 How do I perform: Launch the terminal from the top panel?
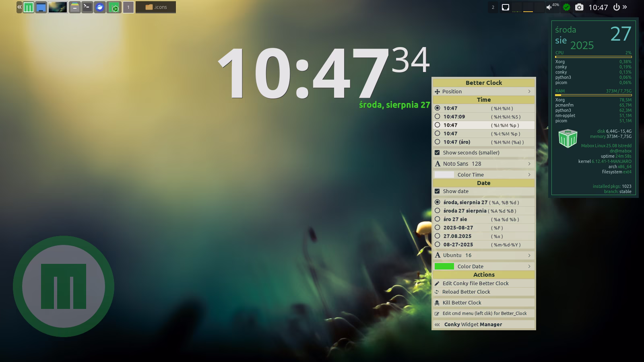pos(87,7)
